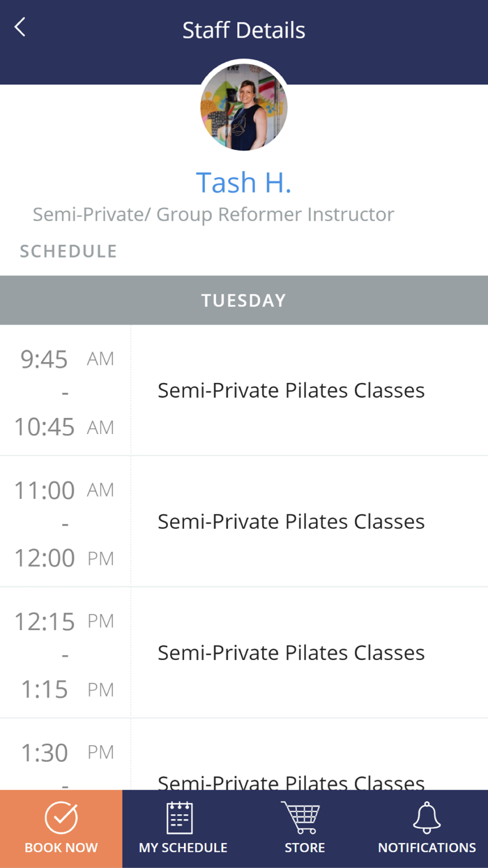Select the circled checkmark on the orange tab
This screenshot has height=868, width=488.
tap(61, 813)
